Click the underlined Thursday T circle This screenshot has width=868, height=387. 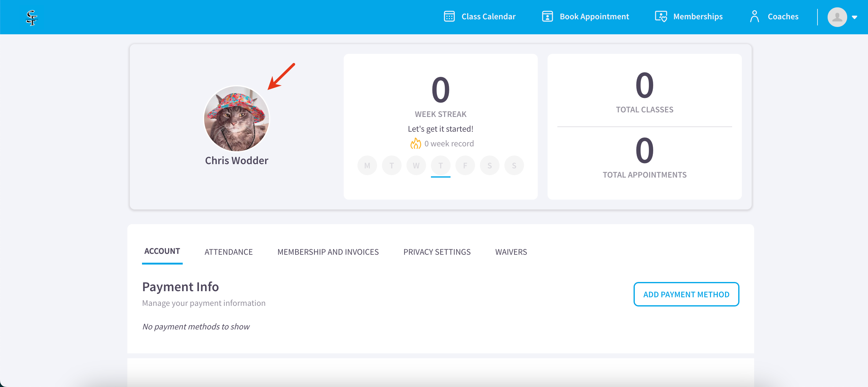point(440,166)
